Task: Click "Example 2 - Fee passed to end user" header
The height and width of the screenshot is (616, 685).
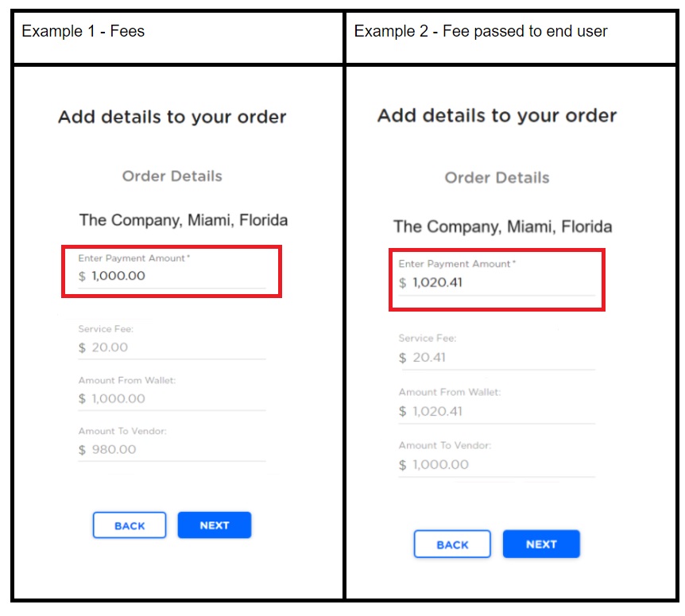Action: [x=481, y=32]
